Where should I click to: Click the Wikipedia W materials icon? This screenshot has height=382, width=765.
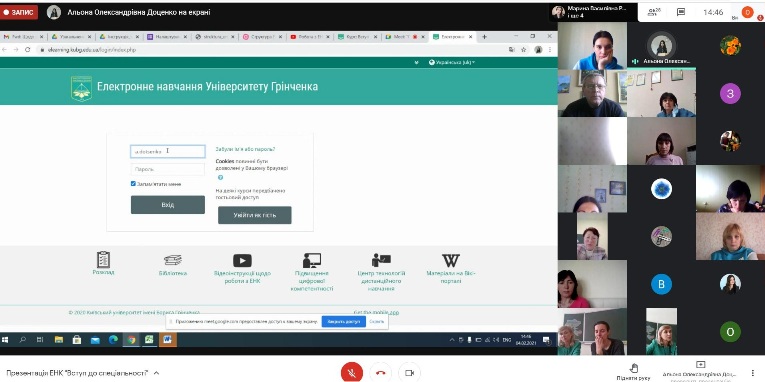coord(450,260)
